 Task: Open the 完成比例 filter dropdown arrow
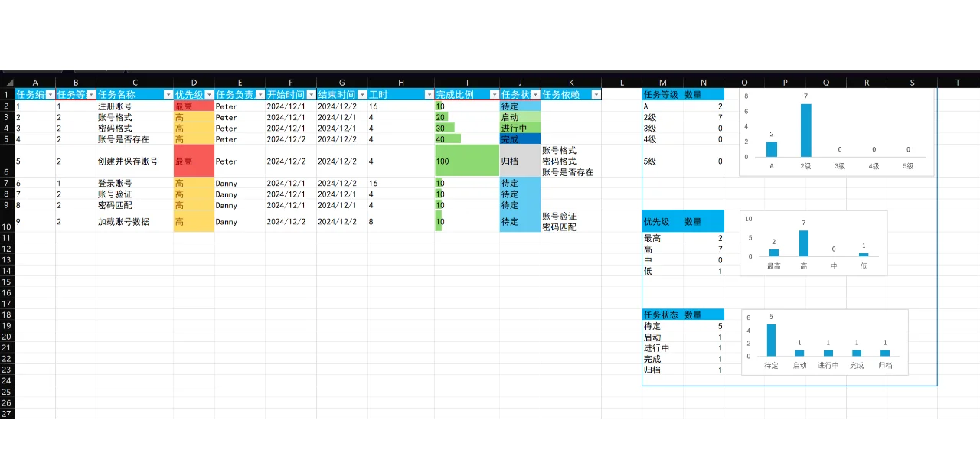tap(495, 95)
